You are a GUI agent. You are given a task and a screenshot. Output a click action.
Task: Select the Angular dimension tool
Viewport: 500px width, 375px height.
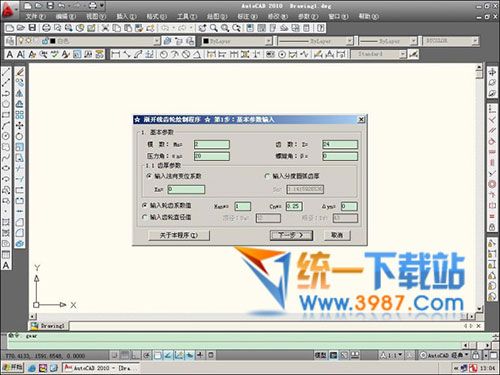click(x=197, y=54)
